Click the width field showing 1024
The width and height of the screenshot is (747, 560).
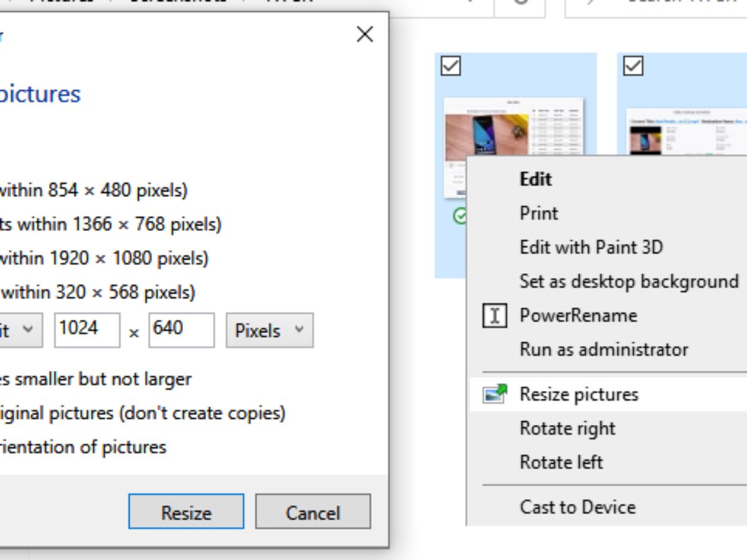pos(87,330)
